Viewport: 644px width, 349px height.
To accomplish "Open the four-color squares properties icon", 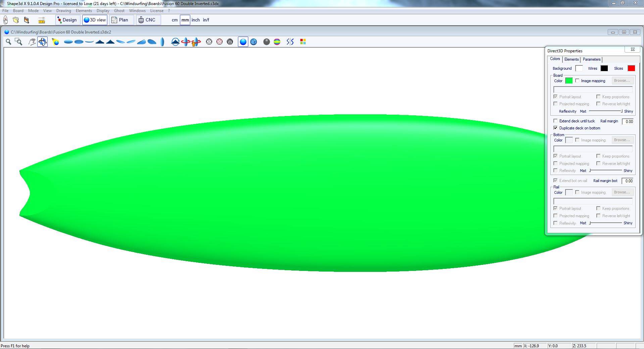I will pos(303,42).
